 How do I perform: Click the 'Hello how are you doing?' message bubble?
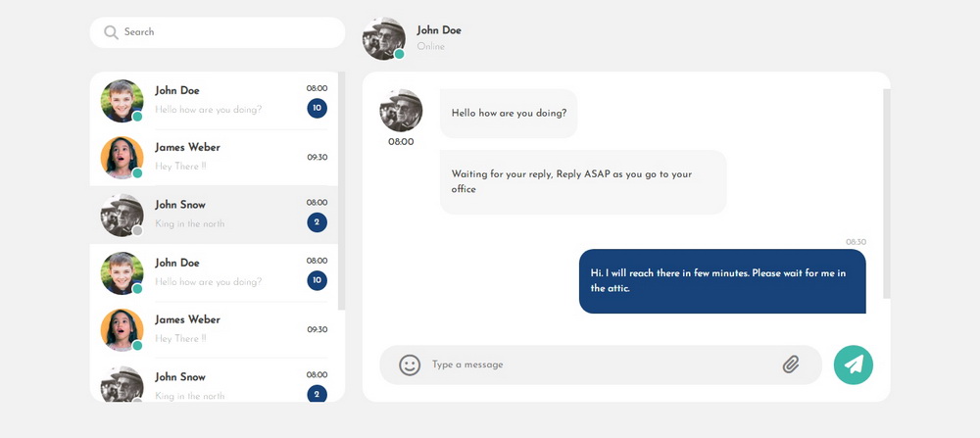pyautogui.click(x=509, y=114)
